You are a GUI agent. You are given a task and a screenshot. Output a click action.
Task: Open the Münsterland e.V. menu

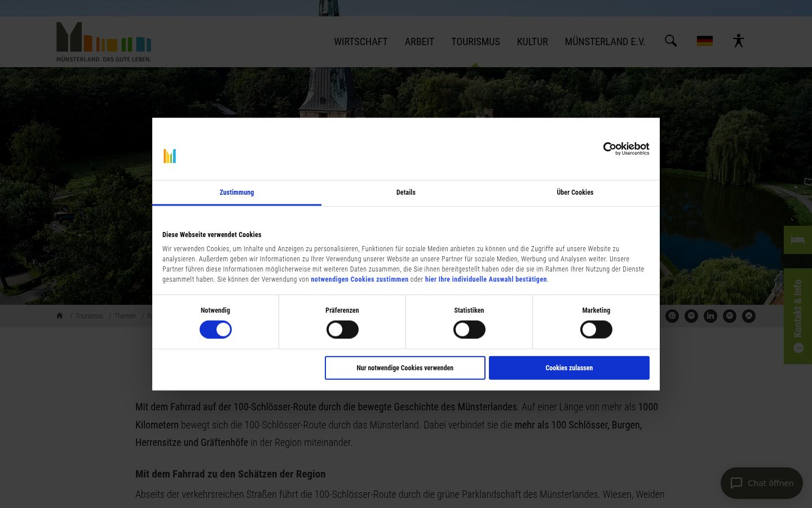coord(605,42)
